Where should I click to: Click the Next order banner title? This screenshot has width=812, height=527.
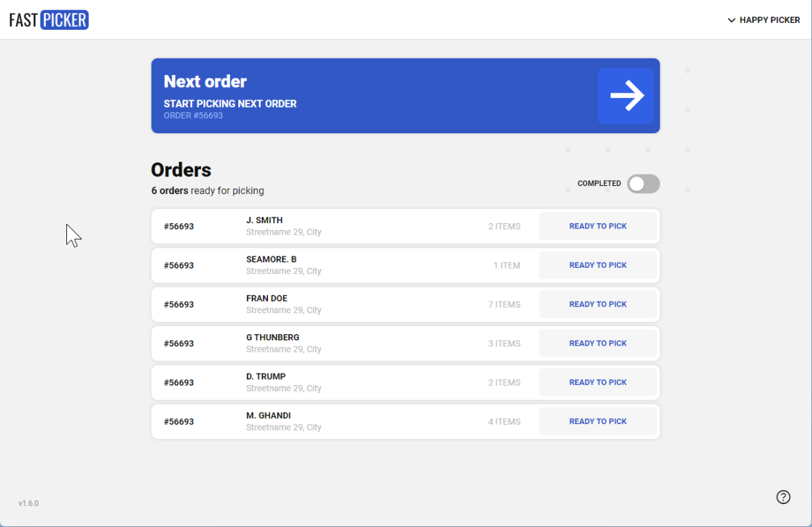click(x=205, y=81)
